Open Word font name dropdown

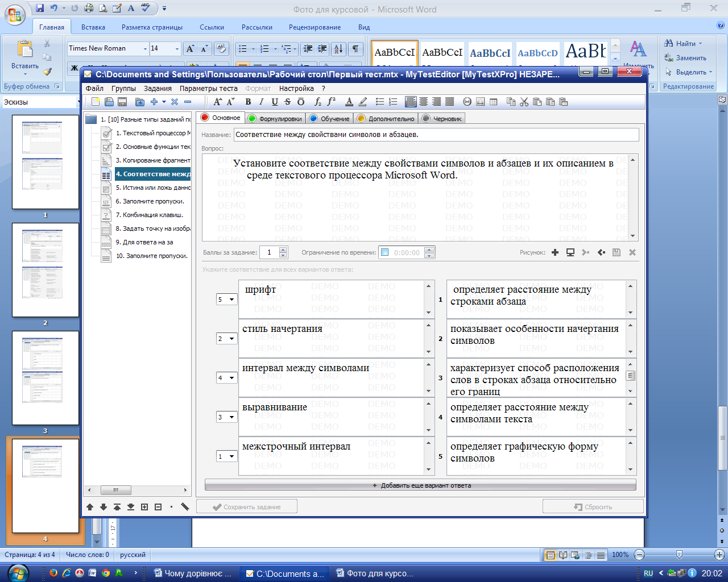tap(145, 49)
